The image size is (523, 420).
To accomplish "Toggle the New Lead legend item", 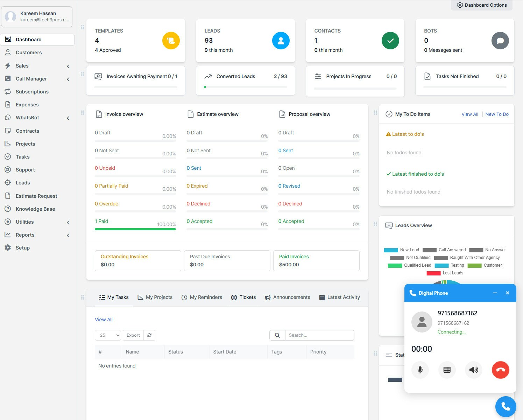I will click(x=402, y=250).
